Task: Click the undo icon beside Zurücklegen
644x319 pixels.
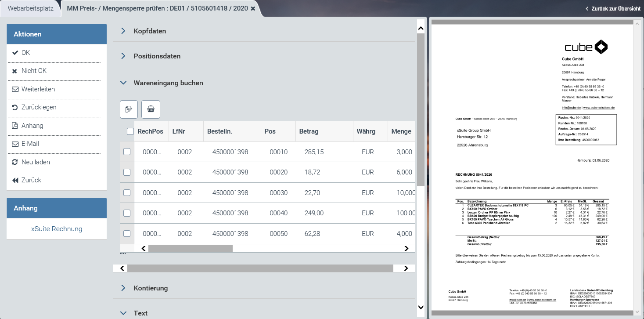Action: point(15,108)
